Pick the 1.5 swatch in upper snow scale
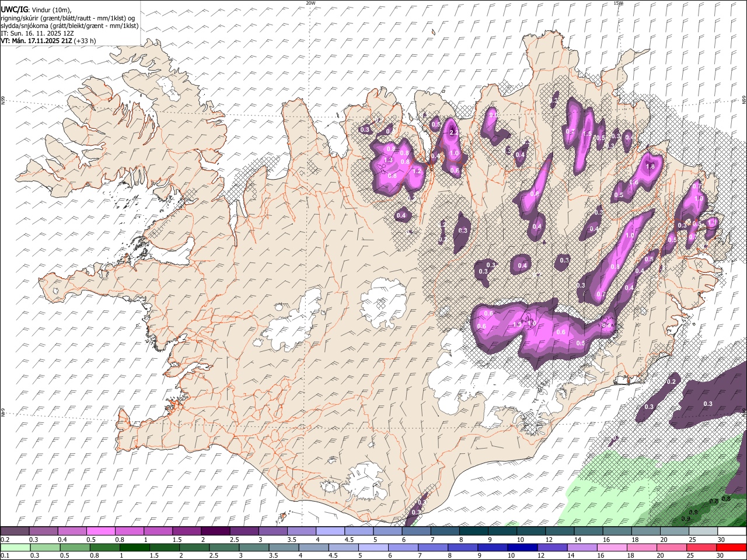 pyautogui.click(x=187, y=531)
